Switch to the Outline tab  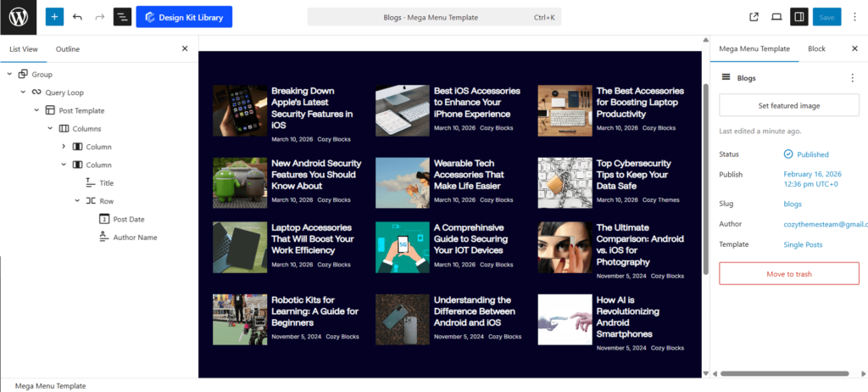pos(68,49)
